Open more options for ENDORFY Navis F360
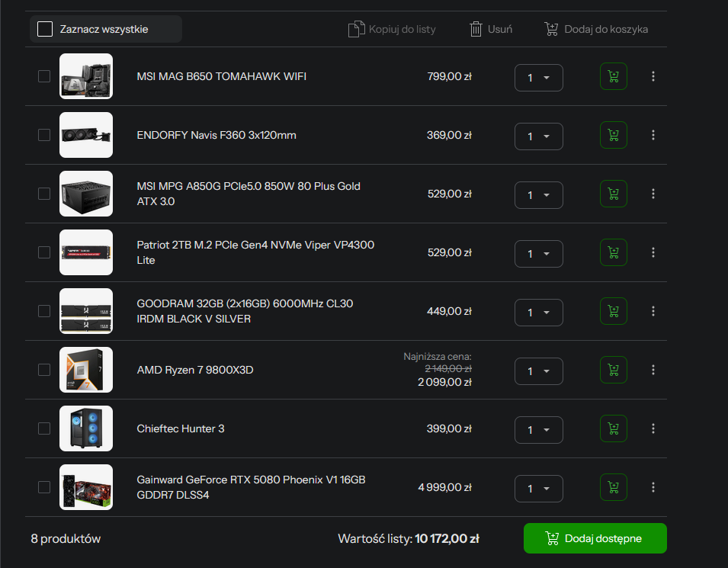Viewport: 728px width, 568px height. (x=653, y=135)
